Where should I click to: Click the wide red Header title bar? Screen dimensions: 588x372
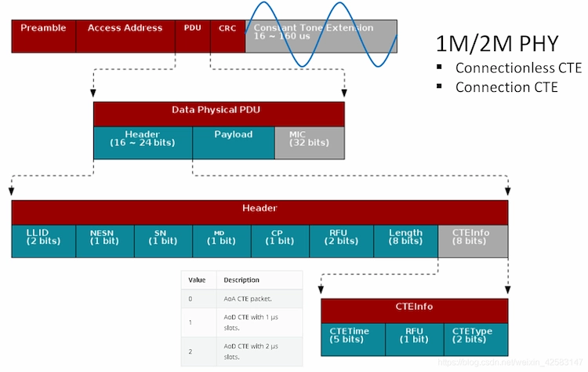(x=260, y=213)
